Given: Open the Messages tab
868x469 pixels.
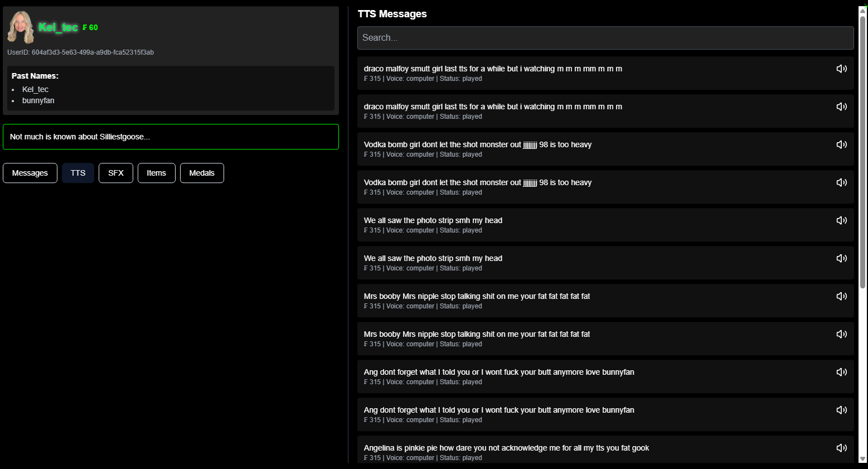Looking at the screenshot, I should (x=30, y=173).
